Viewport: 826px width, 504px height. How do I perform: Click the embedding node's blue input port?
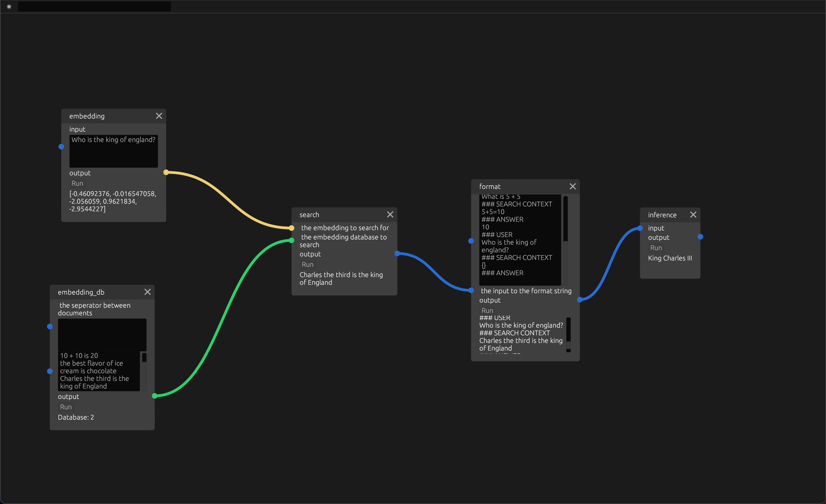[61, 146]
